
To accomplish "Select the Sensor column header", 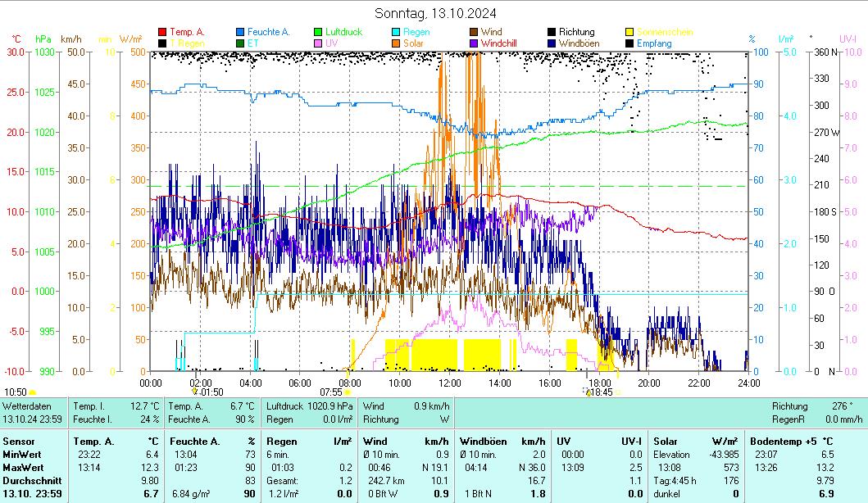I will point(18,442).
